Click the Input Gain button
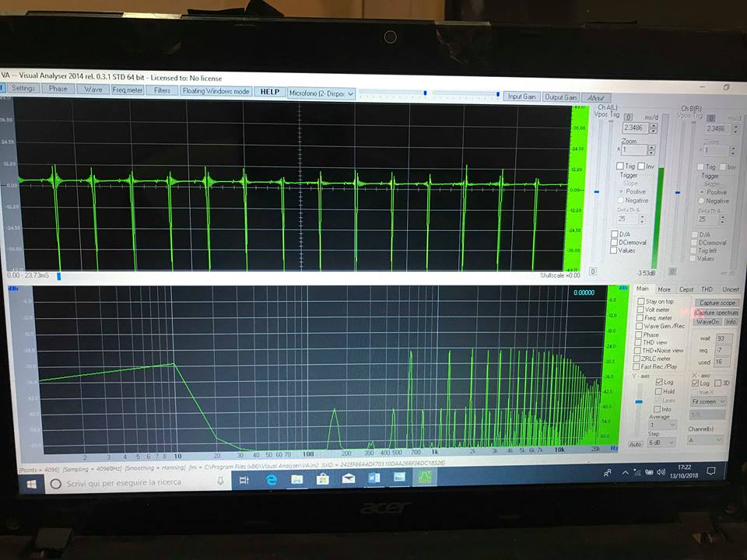747x560 pixels. (x=521, y=96)
